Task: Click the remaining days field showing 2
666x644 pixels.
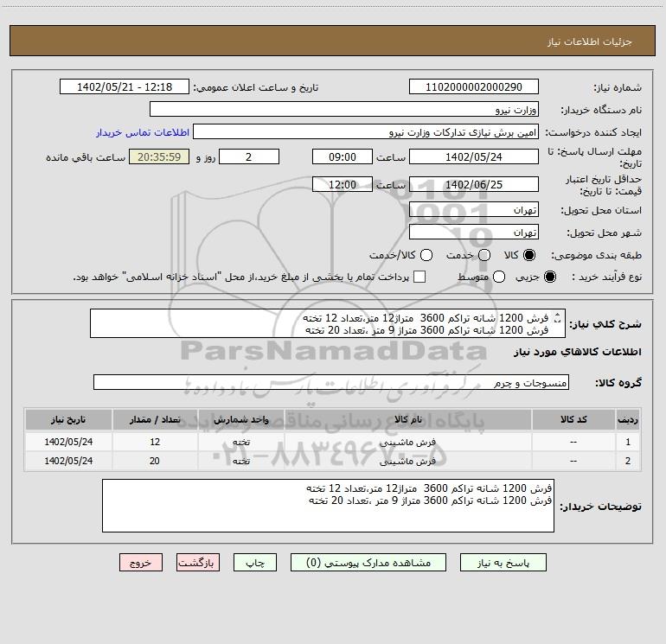Action: tap(249, 156)
